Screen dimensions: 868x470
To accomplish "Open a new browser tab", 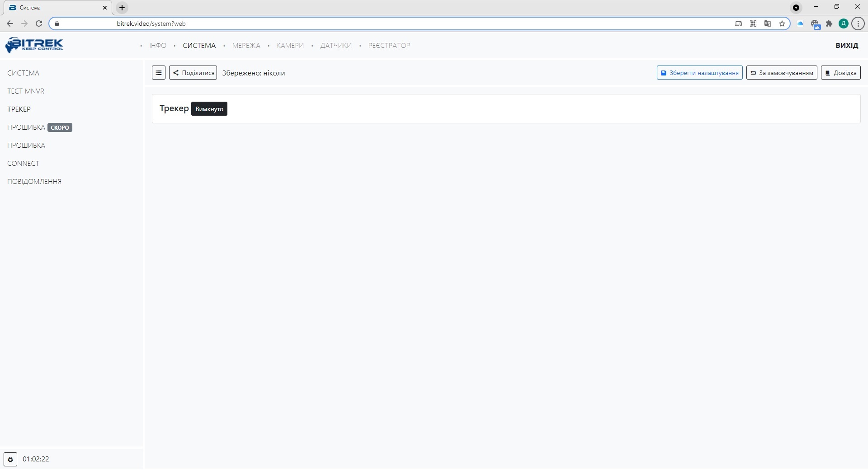I will (122, 8).
